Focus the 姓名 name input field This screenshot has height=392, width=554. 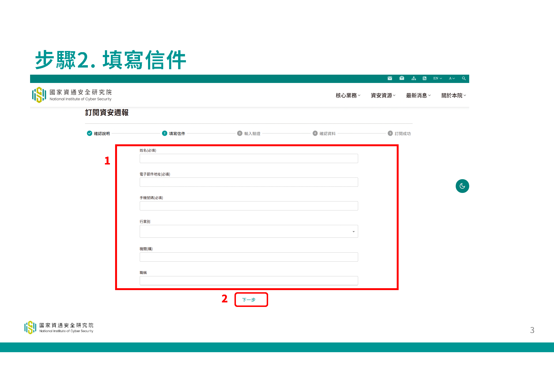coord(249,158)
